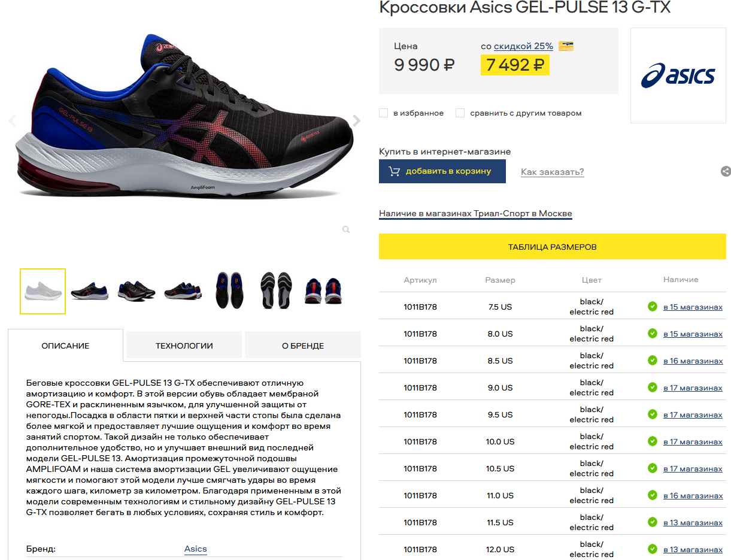Click the discount card icon next to 25%
The height and width of the screenshot is (560, 731).
(566, 46)
